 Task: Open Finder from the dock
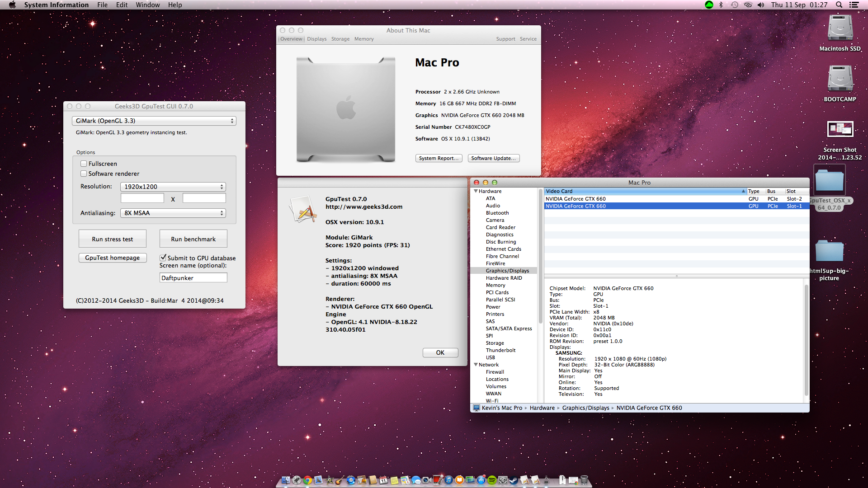pos(286,480)
